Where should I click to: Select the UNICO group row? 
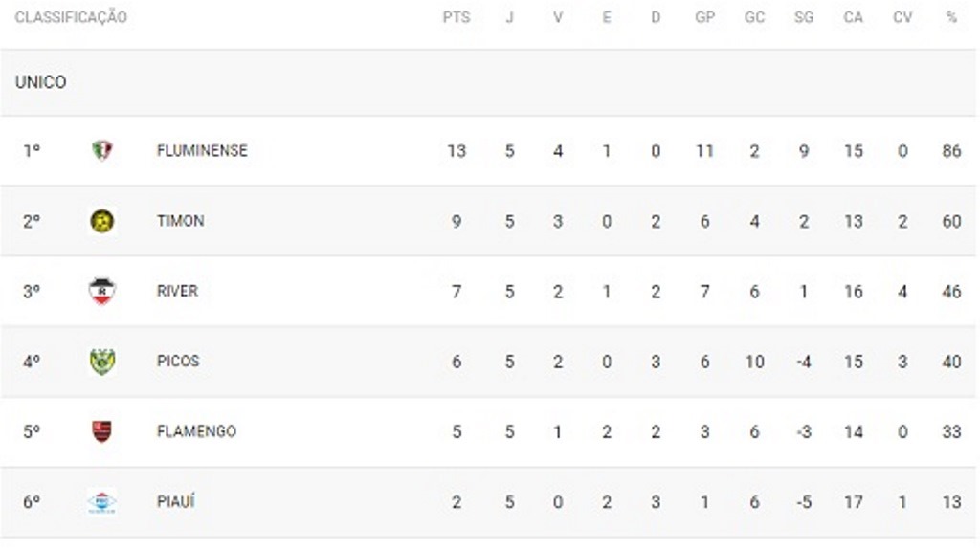487,82
